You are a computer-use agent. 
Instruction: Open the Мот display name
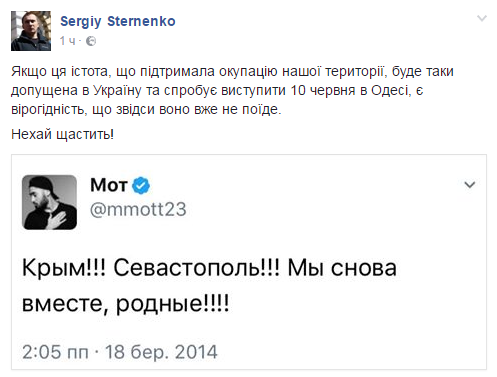click(109, 185)
